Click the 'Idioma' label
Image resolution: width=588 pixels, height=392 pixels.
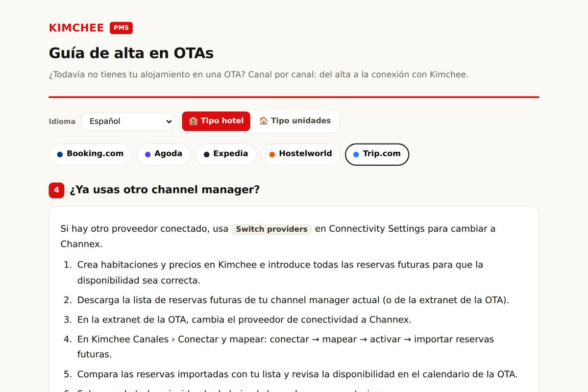click(x=62, y=122)
